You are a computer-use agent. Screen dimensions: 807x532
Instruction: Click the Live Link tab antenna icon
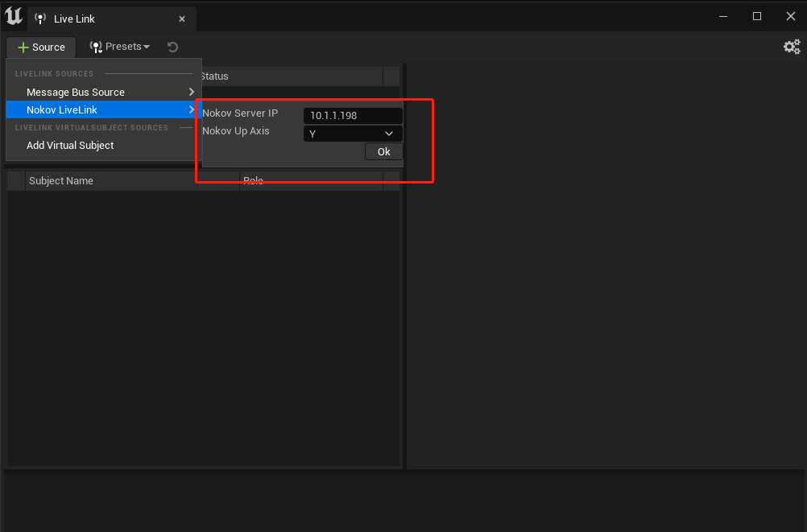pos(40,19)
